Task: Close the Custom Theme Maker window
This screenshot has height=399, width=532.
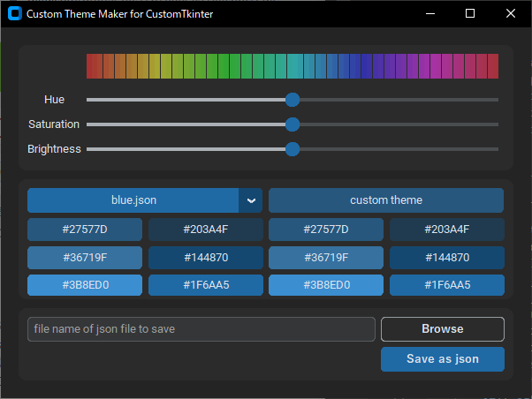Action: (510, 13)
